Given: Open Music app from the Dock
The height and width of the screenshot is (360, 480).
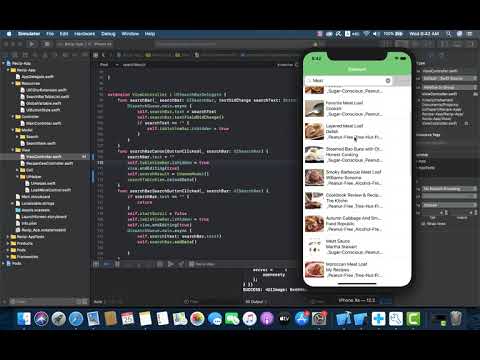Looking at the screenshot, I should (x=249, y=319).
